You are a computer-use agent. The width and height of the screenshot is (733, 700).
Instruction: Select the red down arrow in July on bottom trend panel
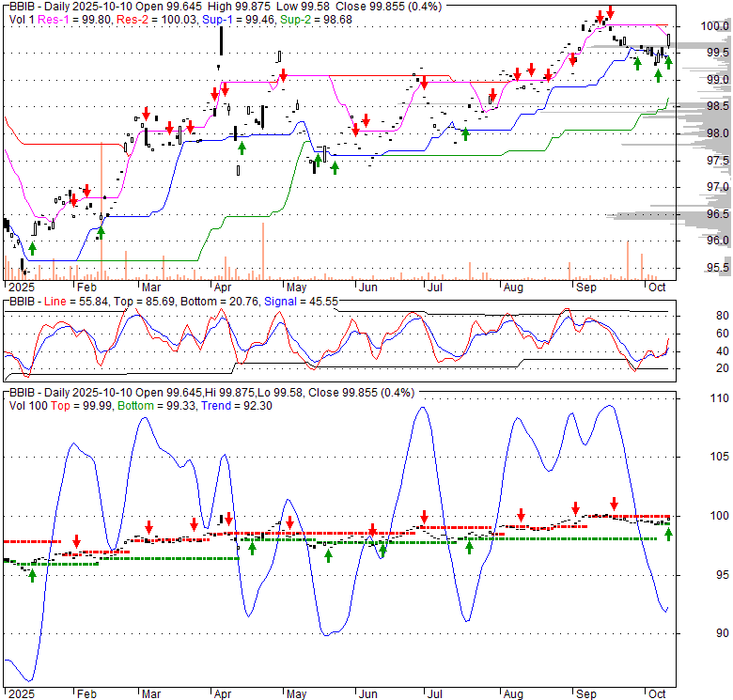pos(425,517)
